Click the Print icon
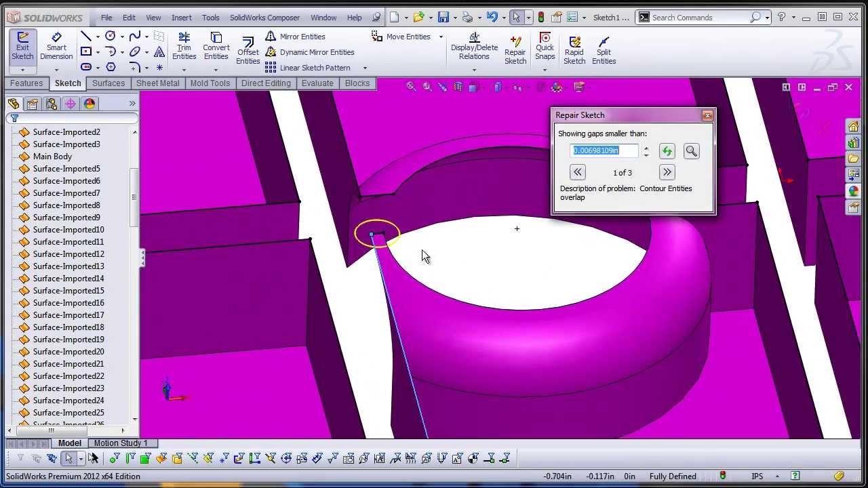Image resolution: width=868 pixels, height=488 pixels. coord(468,18)
